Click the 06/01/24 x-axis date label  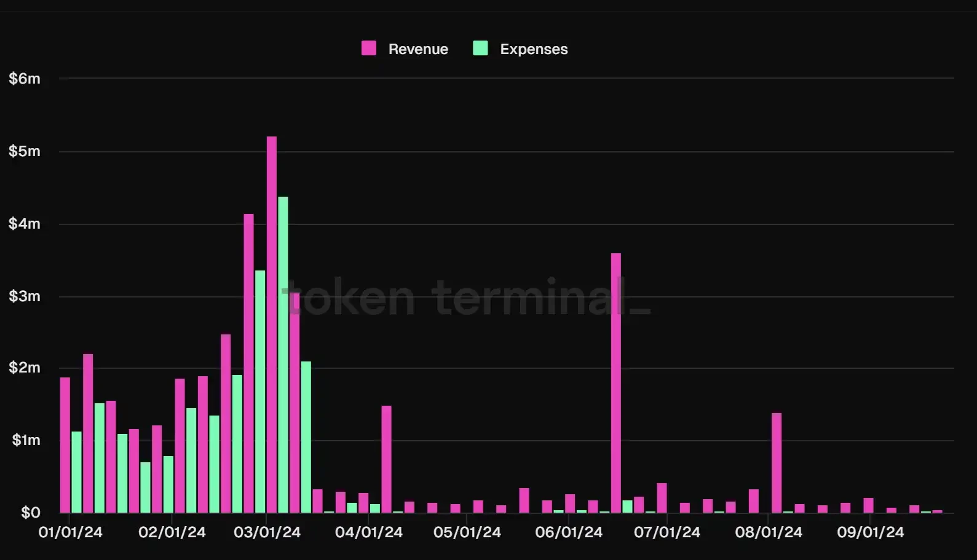pos(569,532)
